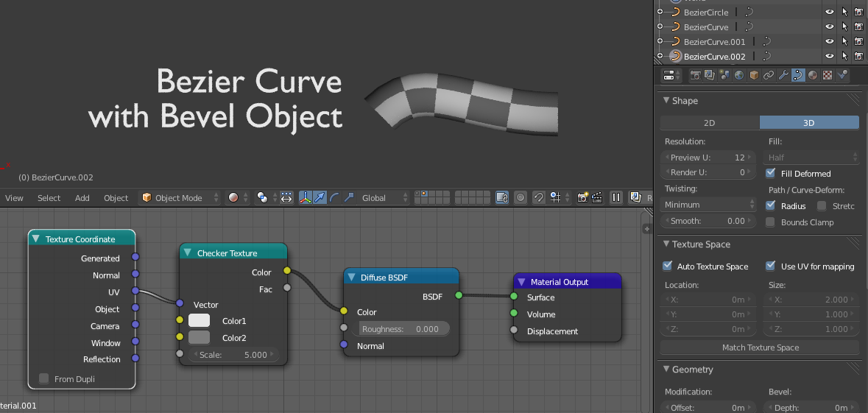This screenshot has width=868, height=413.
Task: Open the View menu
Action: pos(14,197)
